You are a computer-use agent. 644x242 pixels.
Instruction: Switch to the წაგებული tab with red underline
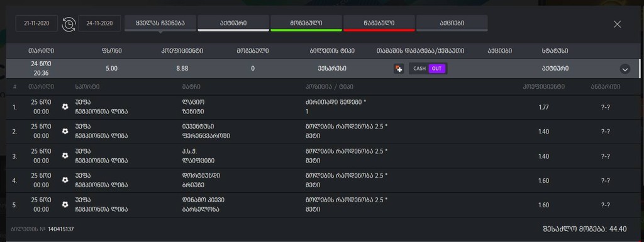point(379,23)
